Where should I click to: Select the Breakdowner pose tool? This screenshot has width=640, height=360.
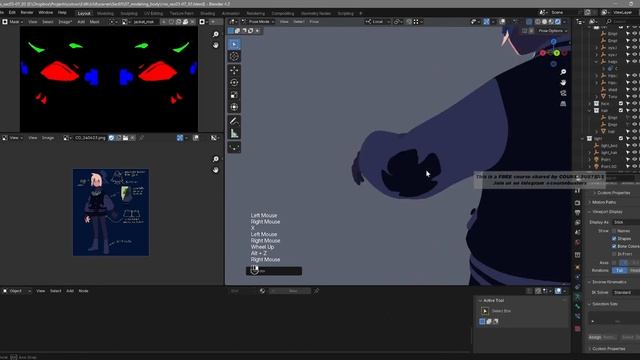(234, 147)
